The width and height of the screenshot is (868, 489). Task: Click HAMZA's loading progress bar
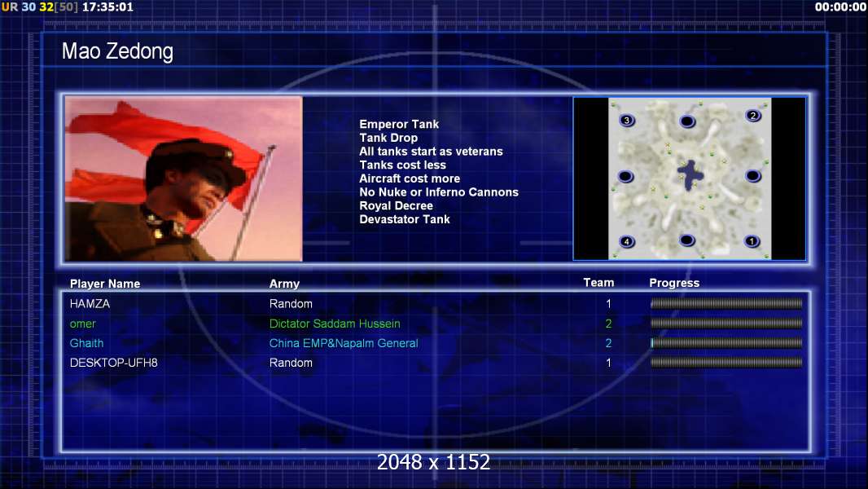point(726,303)
